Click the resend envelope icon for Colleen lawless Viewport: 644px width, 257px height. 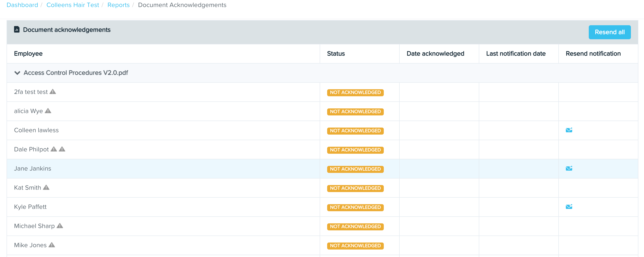[x=569, y=130]
